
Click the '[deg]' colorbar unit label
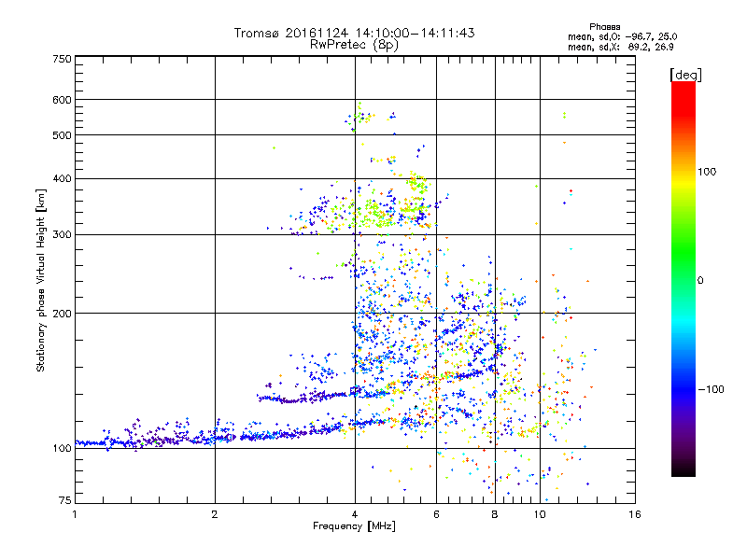pos(685,75)
